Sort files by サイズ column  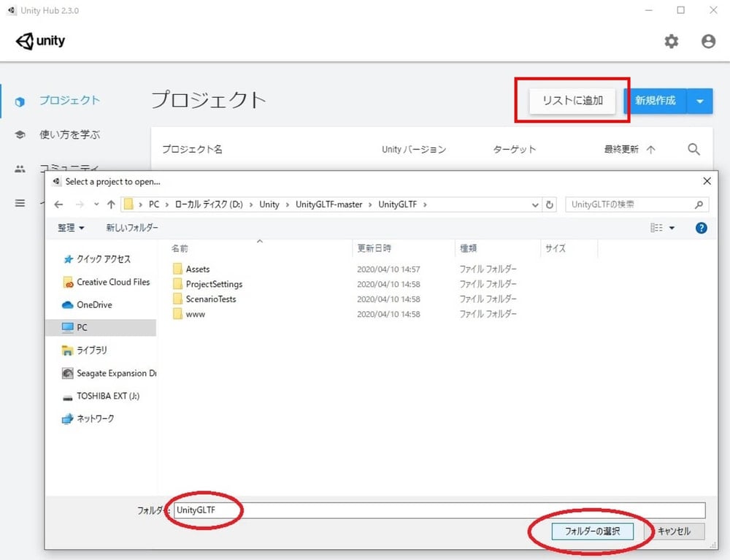pos(556,248)
